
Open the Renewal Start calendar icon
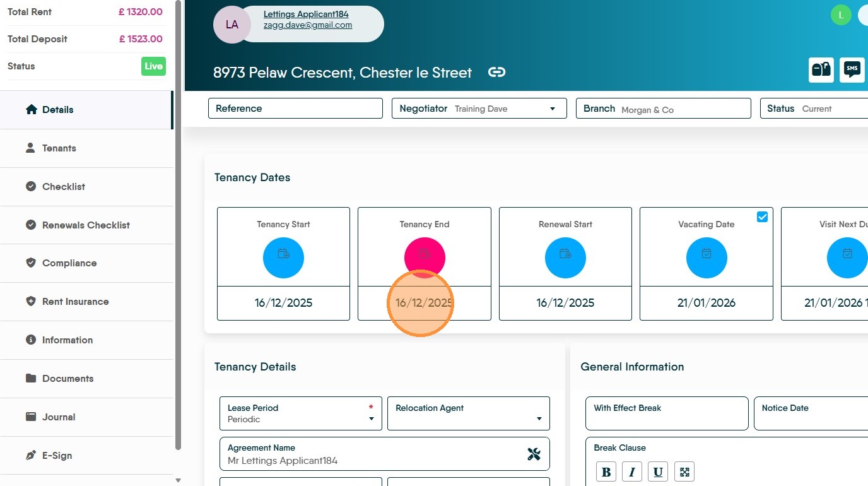click(x=565, y=258)
